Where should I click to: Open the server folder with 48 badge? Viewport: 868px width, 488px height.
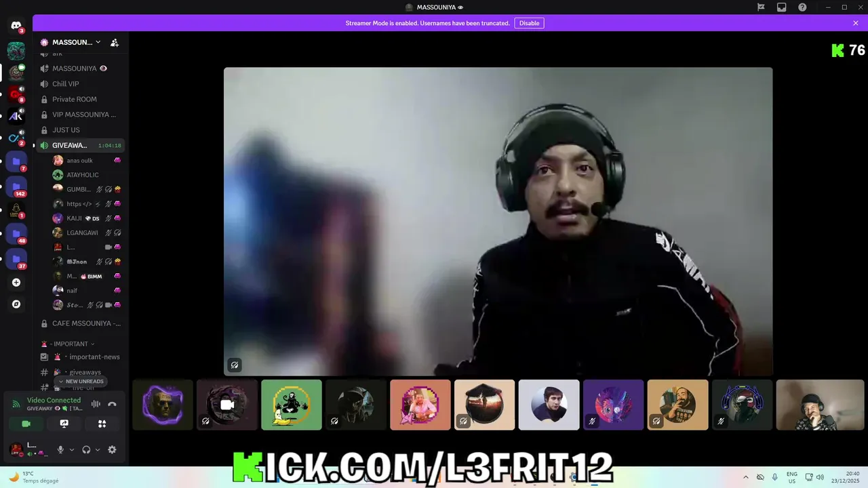(x=16, y=234)
